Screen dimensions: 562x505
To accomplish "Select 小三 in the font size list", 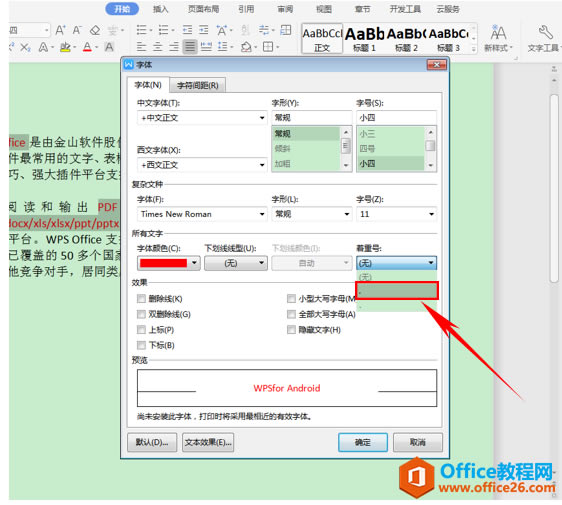I will coord(391,134).
